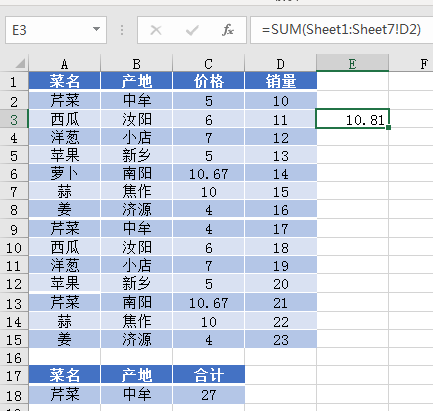
Task: Click cell 苹果 in row 5
Action: click(x=64, y=155)
